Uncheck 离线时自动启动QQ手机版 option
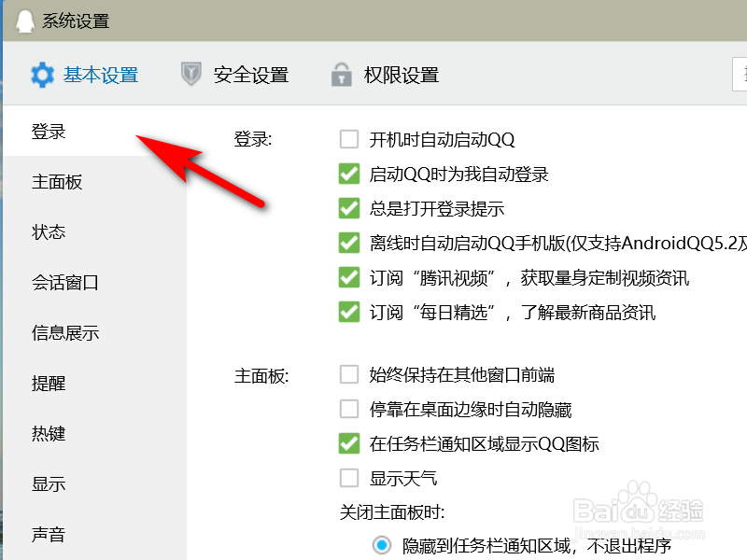Viewport: 747px width, 560px height. pyautogui.click(x=349, y=243)
